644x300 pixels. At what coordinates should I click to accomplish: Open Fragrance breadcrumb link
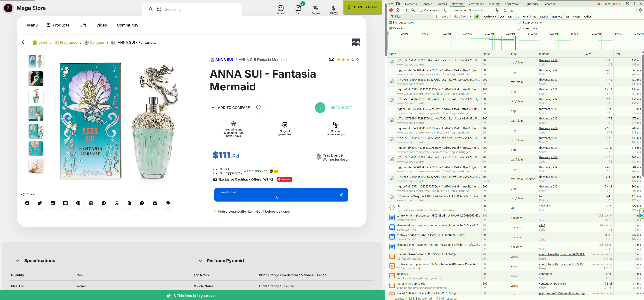[66, 42]
